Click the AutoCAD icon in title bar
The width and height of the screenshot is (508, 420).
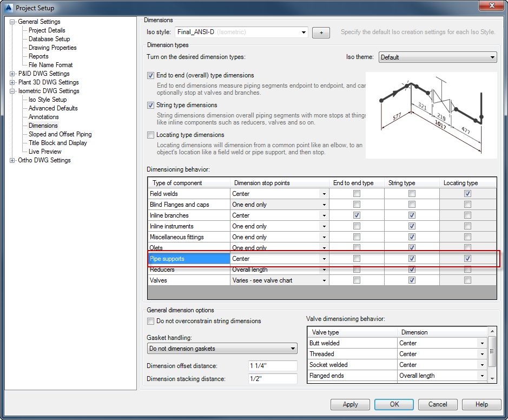pos(9,8)
